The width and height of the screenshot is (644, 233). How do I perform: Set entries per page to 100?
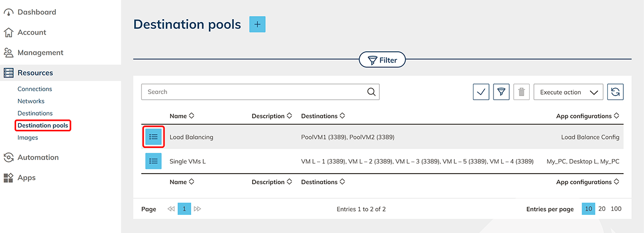click(616, 209)
